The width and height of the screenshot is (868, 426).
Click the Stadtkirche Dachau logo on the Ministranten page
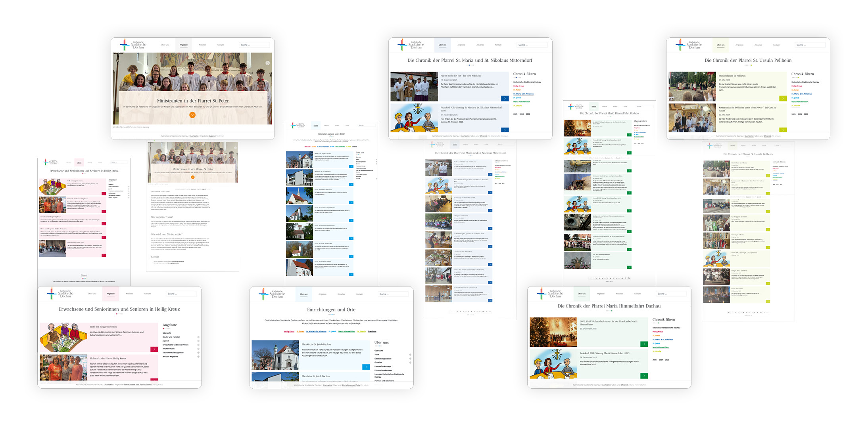click(x=133, y=45)
